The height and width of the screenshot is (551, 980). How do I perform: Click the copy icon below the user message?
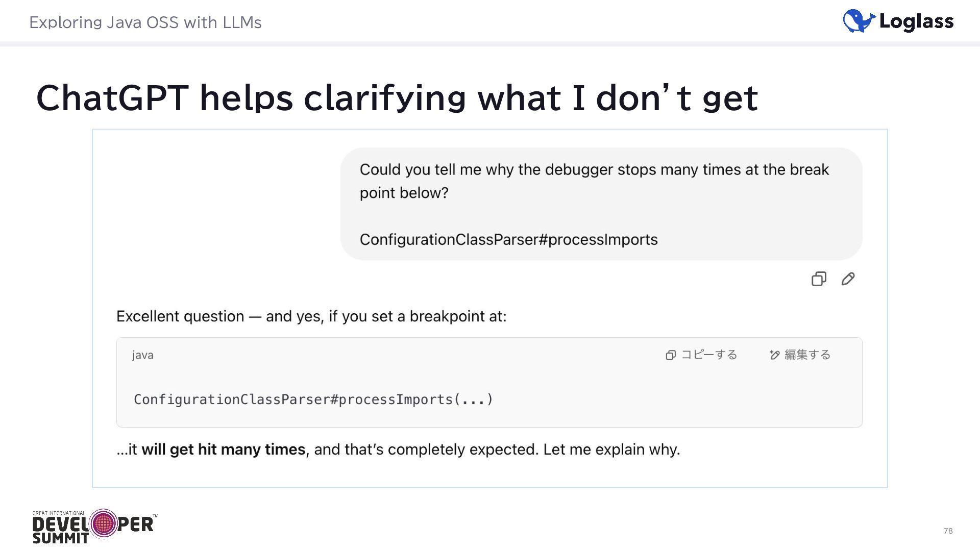tap(819, 279)
